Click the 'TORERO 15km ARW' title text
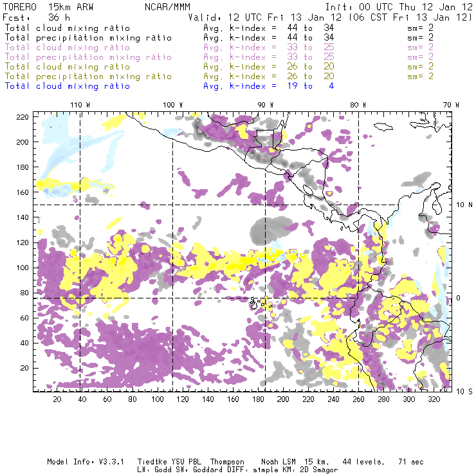 pyautogui.click(x=48, y=7)
